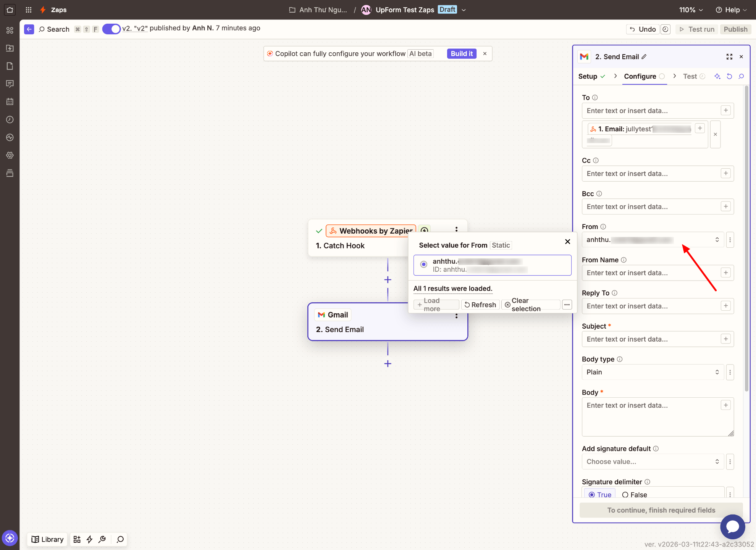Toggle the Zap on/off switch

(111, 29)
